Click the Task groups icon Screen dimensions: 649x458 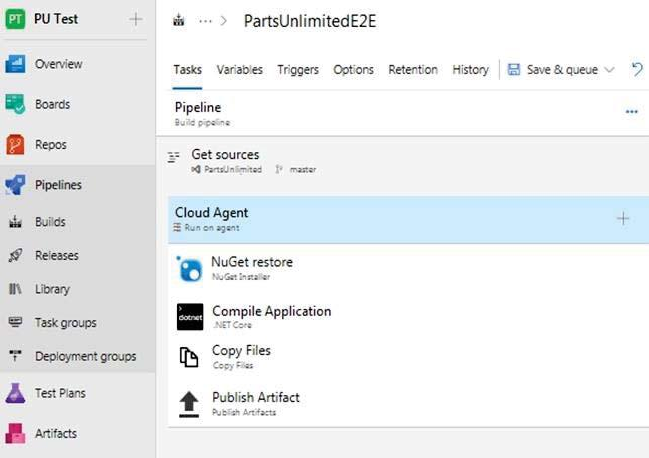(15, 322)
